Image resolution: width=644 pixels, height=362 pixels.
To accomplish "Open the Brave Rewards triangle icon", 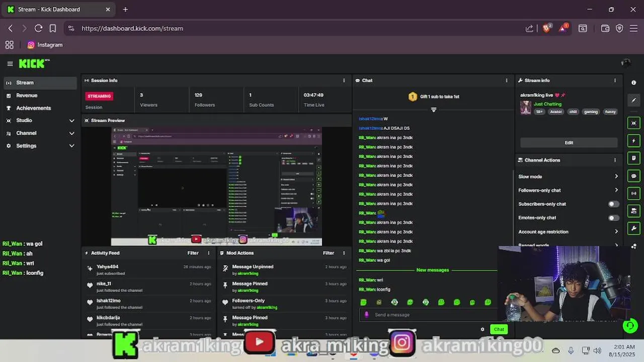I will (x=562, y=28).
